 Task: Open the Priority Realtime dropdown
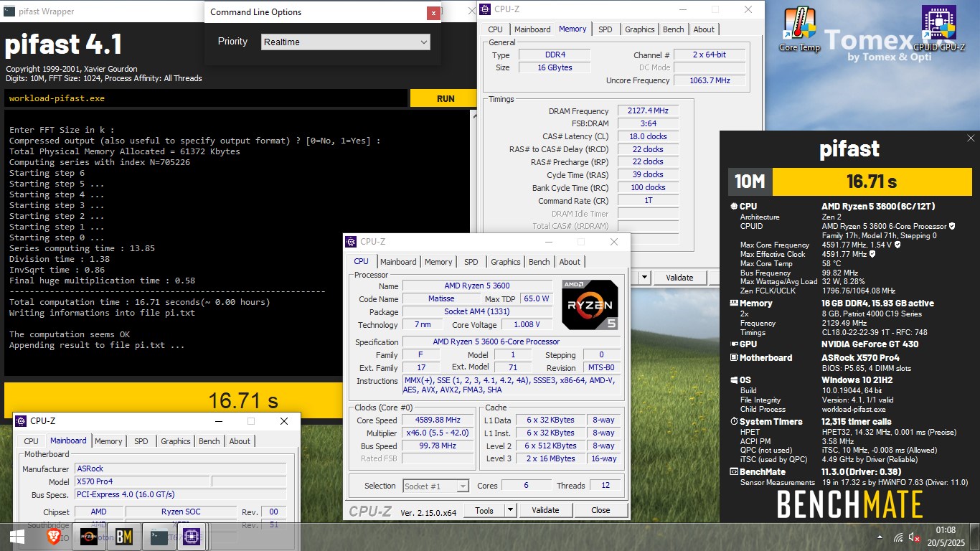pos(346,42)
